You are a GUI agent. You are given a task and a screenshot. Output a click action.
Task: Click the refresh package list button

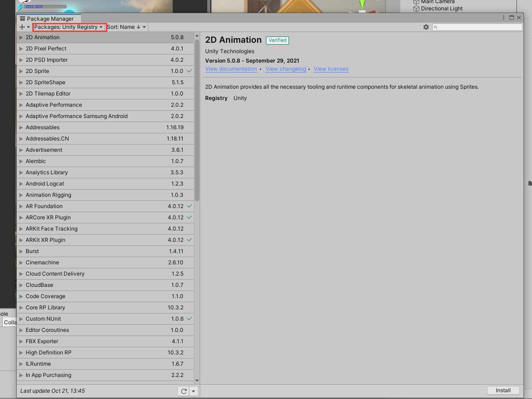coord(183,391)
